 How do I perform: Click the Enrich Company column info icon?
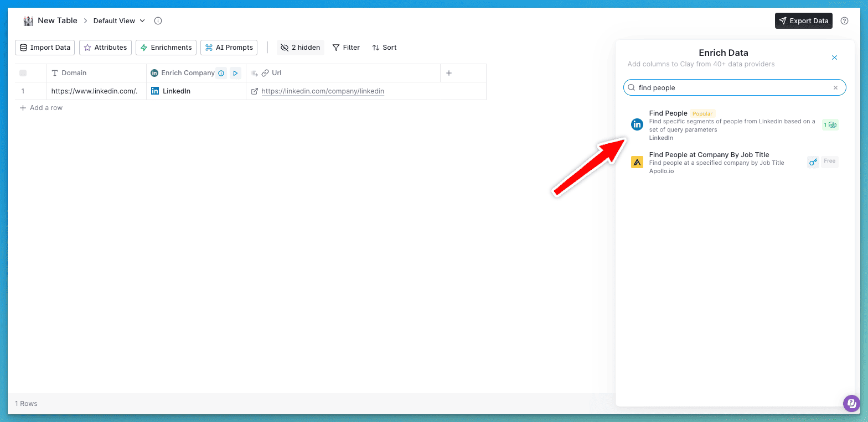[221, 73]
